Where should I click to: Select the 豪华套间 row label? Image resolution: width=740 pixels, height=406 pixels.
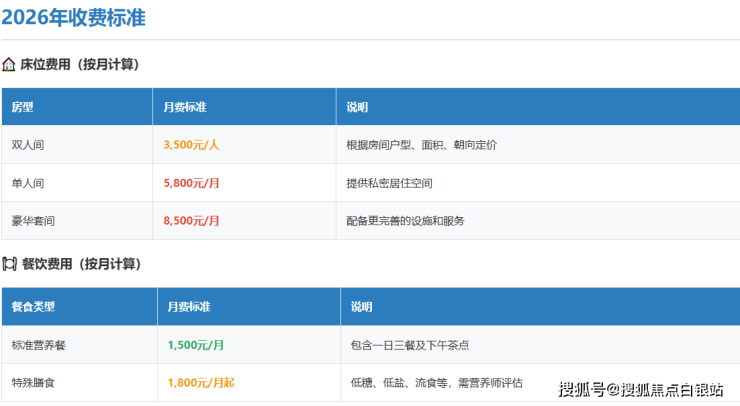click(34, 221)
